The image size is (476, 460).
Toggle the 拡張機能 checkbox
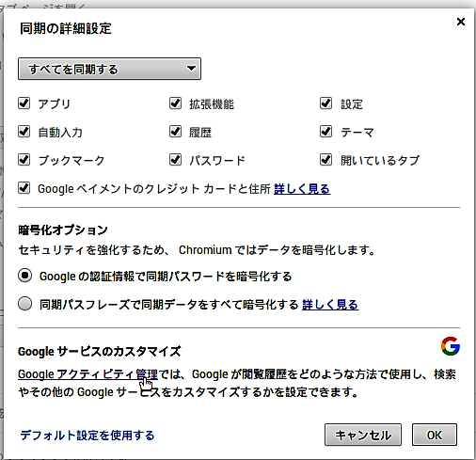click(175, 103)
